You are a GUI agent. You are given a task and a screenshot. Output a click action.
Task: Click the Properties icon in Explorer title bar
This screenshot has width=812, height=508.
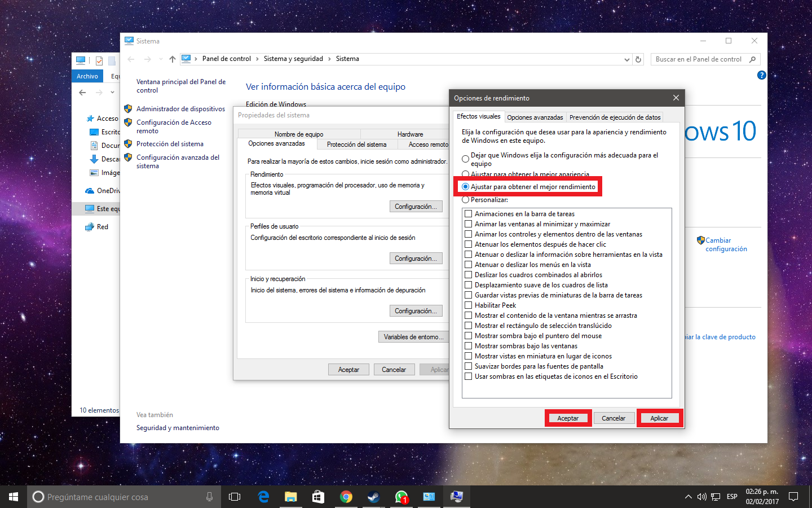click(x=99, y=60)
